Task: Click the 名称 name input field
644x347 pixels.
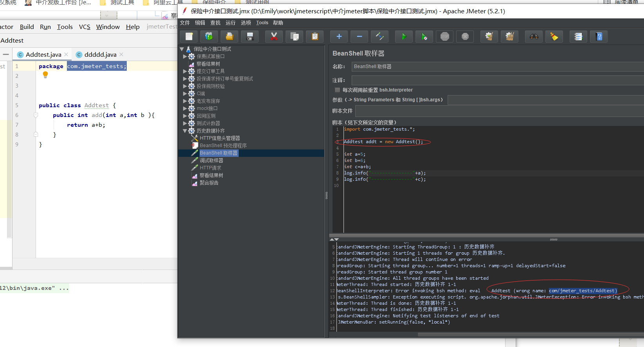Action: (498, 67)
